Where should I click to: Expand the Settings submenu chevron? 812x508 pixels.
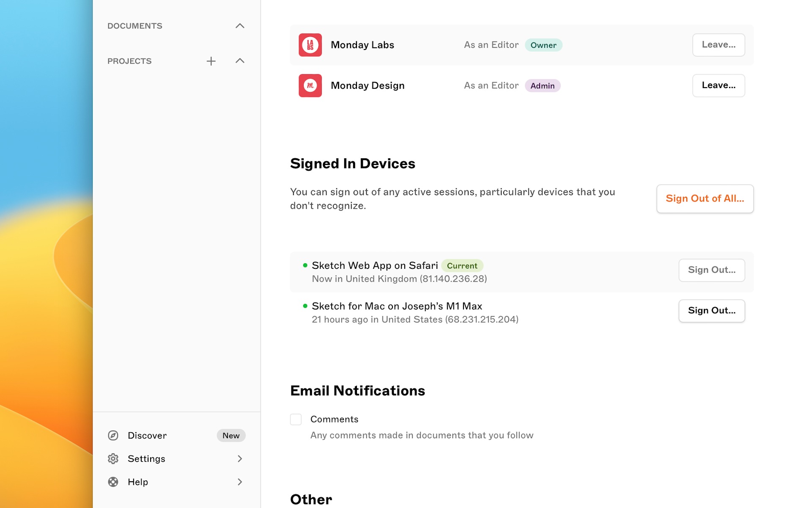240,458
